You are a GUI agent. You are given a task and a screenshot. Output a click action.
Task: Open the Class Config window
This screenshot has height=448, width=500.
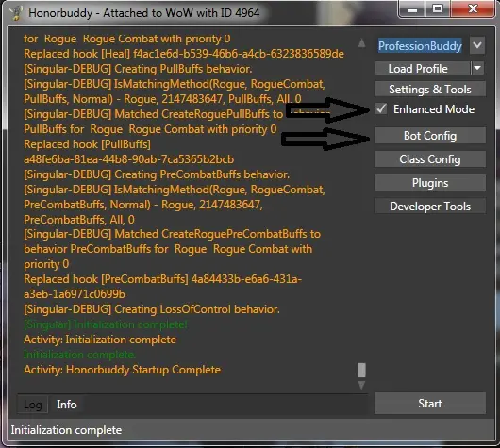(430, 159)
